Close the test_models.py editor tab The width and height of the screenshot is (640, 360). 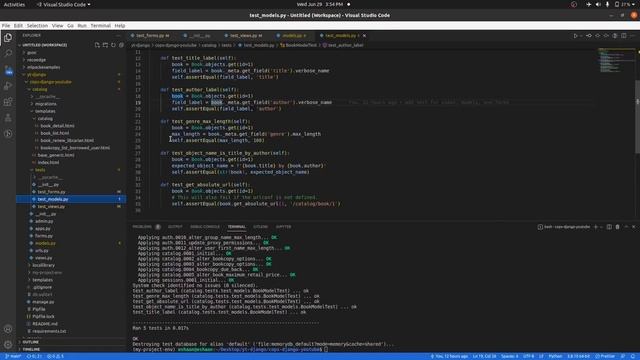(x=364, y=36)
